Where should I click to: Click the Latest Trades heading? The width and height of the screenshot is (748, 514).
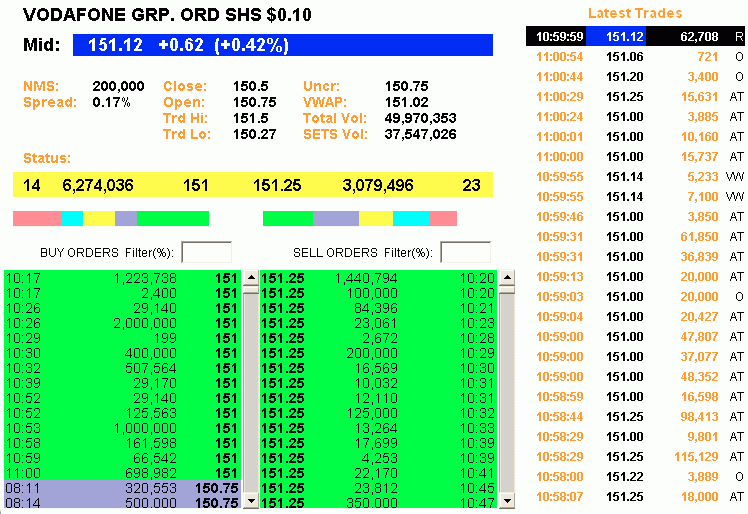[635, 13]
